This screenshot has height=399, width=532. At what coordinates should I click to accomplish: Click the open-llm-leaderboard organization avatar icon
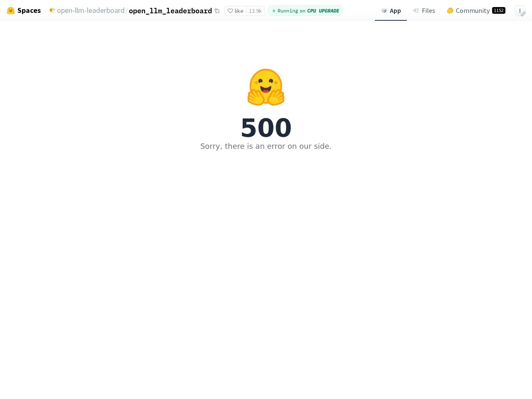click(x=52, y=10)
